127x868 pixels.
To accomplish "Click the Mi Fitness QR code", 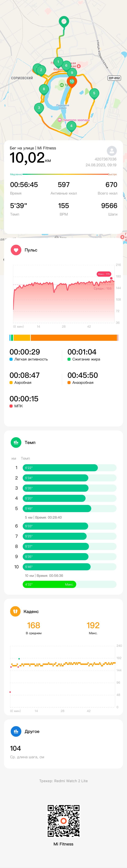I will tap(63, 821).
